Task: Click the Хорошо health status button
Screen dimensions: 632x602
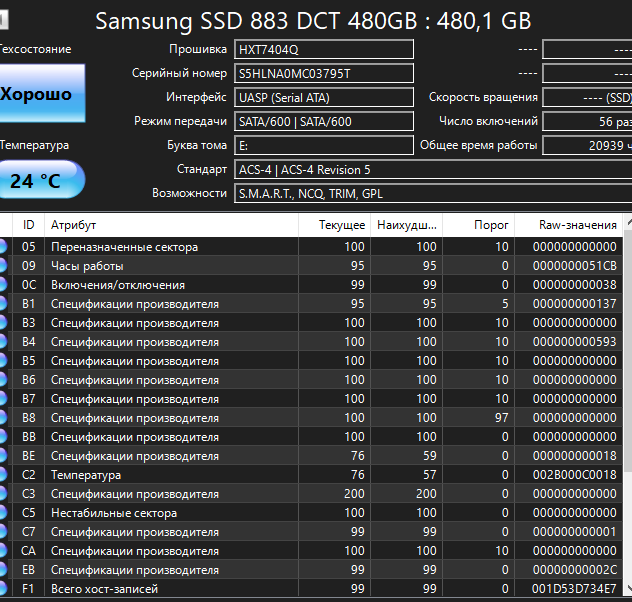Action: pyautogui.click(x=42, y=93)
